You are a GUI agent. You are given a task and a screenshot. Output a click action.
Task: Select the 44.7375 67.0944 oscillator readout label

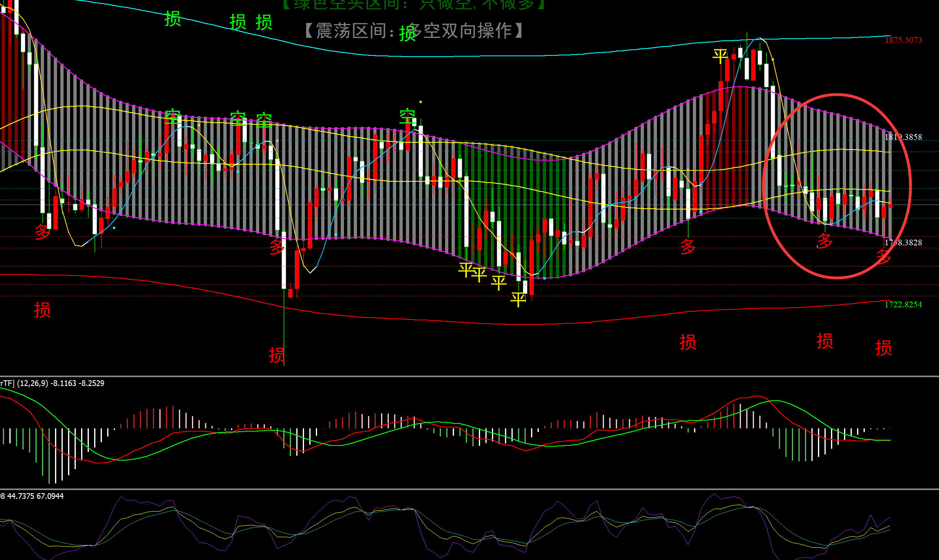pos(33,496)
